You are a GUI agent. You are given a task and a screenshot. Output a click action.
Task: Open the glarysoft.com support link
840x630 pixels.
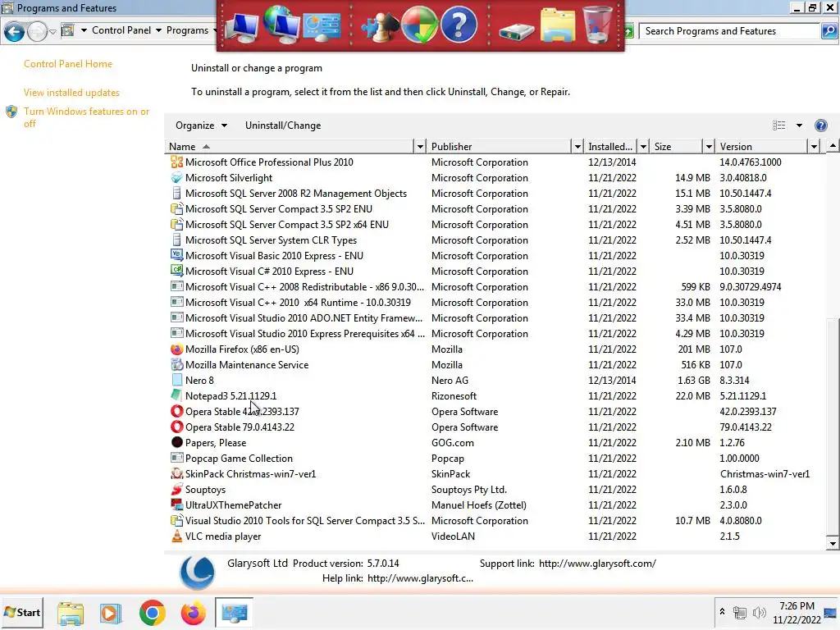coord(597,564)
